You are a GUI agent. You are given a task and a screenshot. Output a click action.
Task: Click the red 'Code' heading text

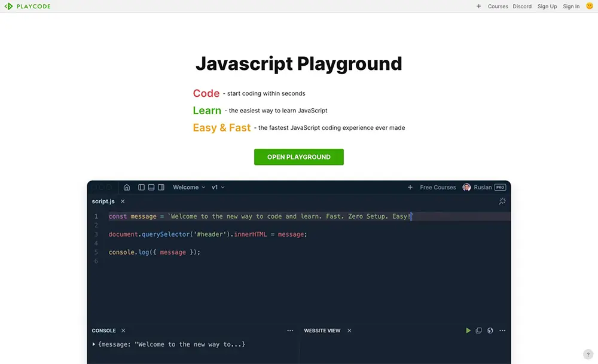[206, 93]
